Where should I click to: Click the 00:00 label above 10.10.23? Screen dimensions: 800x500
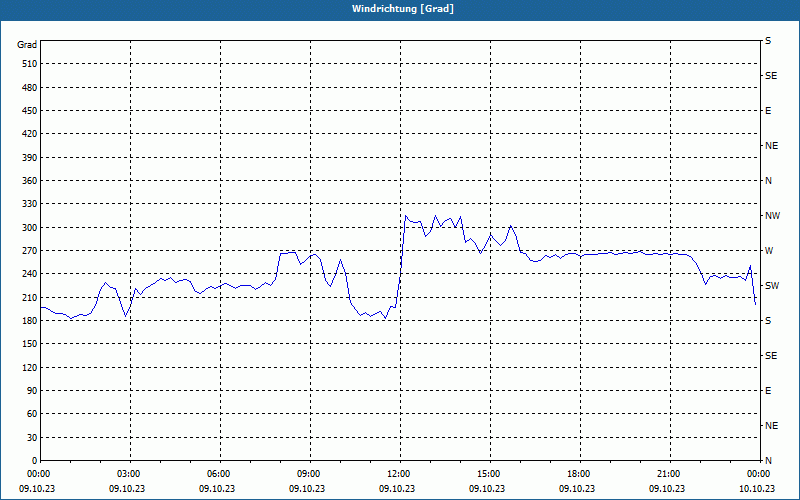point(758,474)
